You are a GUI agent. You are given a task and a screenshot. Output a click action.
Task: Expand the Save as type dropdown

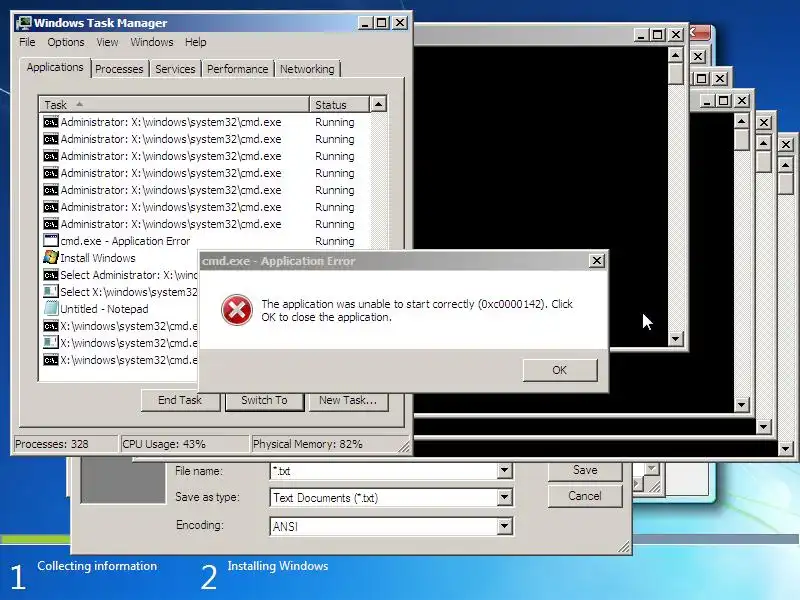pyautogui.click(x=504, y=497)
